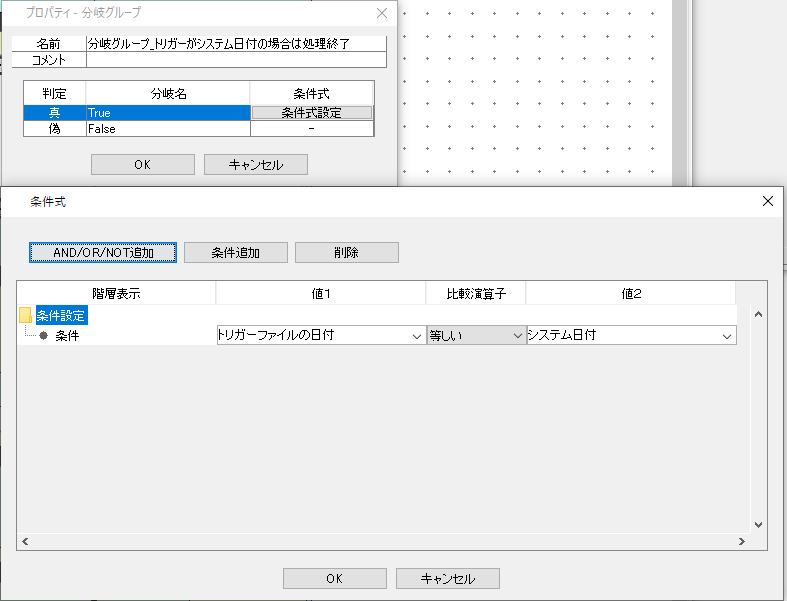Click the 名前 input field
This screenshot has width=787, height=601.
(235, 44)
